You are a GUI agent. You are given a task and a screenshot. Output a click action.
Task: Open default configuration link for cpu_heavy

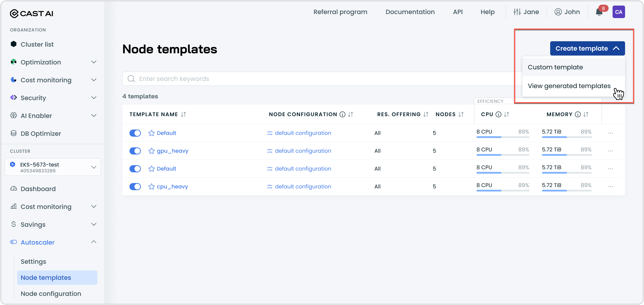[x=303, y=187]
